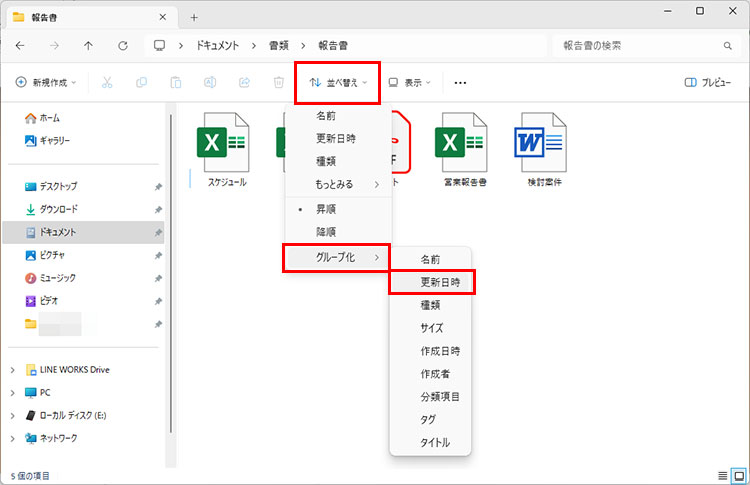This screenshot has height=485, width=750.
Task: Open the 並べ替え sort dropdown
Action: [338, 83]
